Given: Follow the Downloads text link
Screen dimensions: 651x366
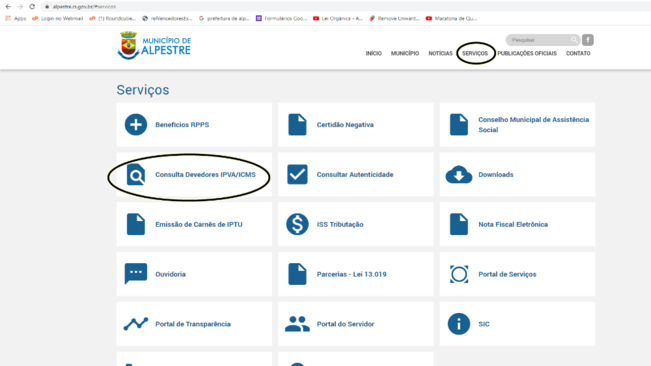Looking at the screenshot, I should [496, 174].
